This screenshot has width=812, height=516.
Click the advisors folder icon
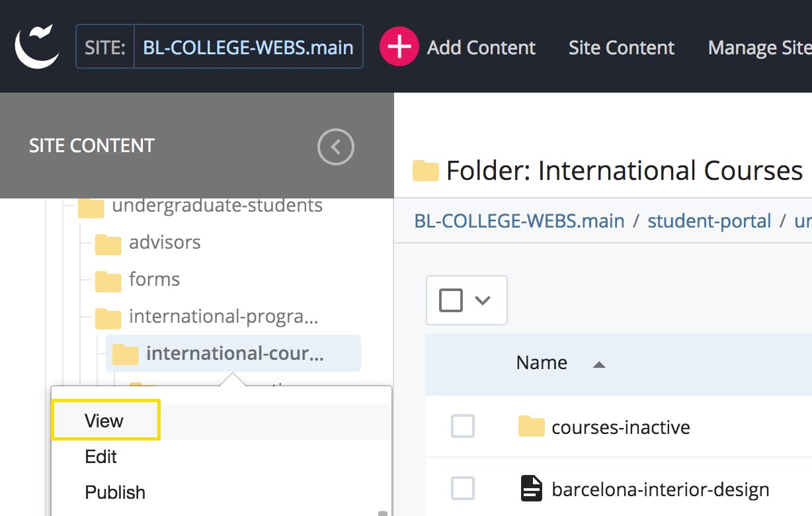coord(108,243)
